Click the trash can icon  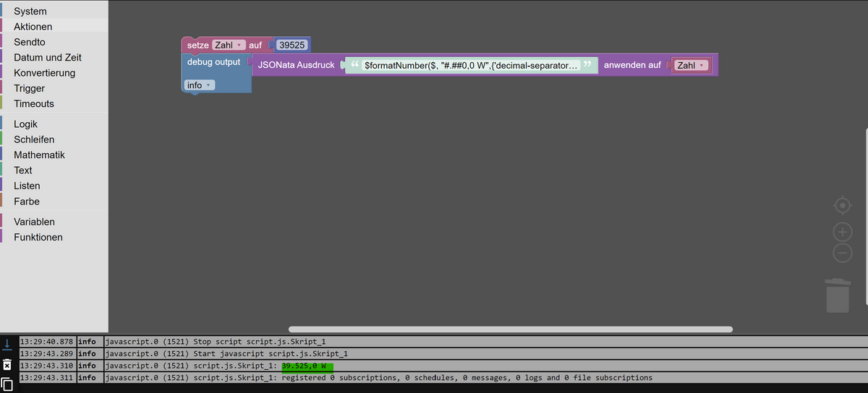[x=838, y=295]
